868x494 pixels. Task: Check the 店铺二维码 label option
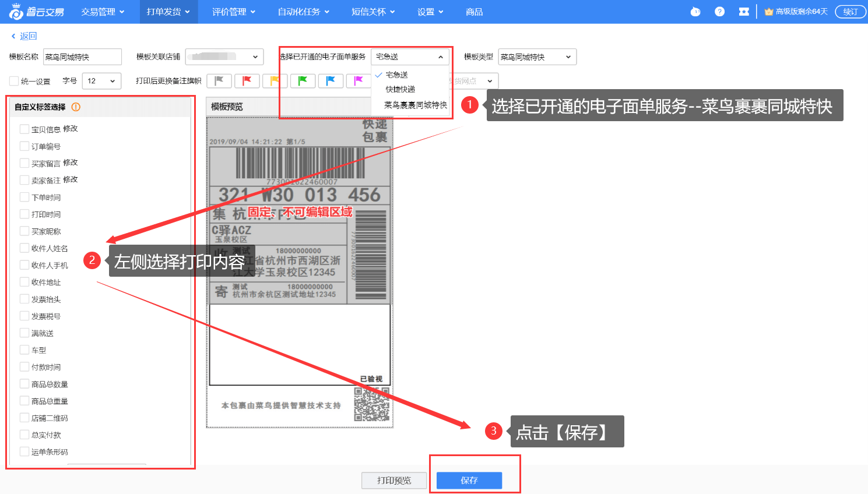24,418
